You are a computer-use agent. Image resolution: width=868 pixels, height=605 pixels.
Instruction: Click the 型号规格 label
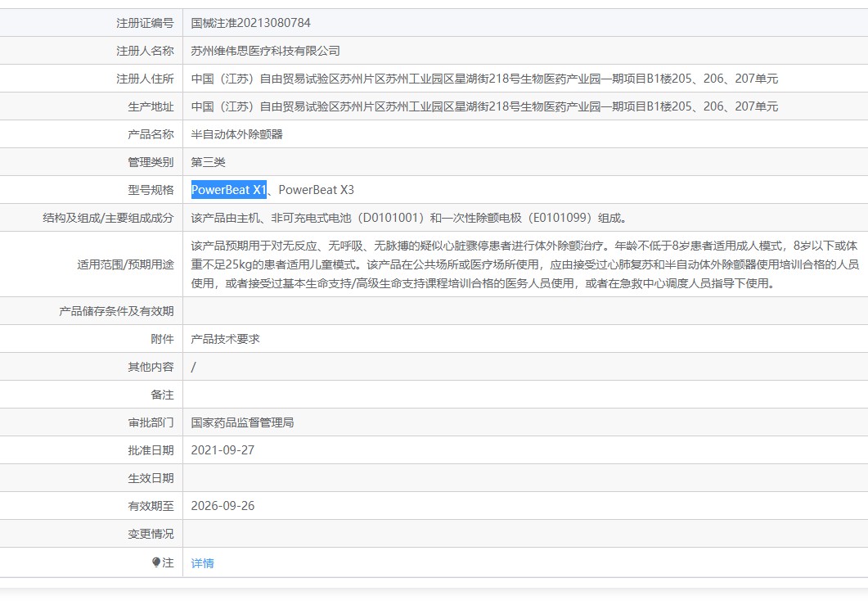[x=151, y=189]
